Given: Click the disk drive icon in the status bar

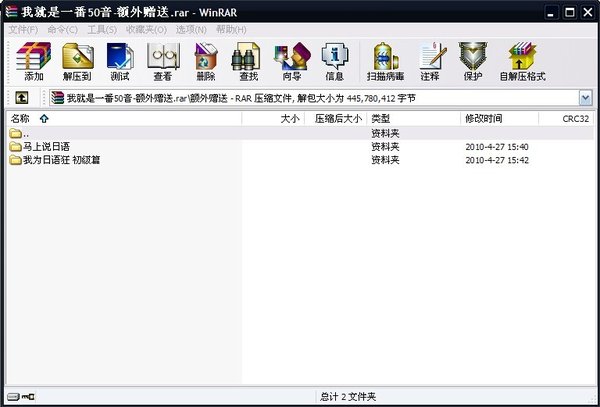Looking at the screenshot, I should point(13,397).
